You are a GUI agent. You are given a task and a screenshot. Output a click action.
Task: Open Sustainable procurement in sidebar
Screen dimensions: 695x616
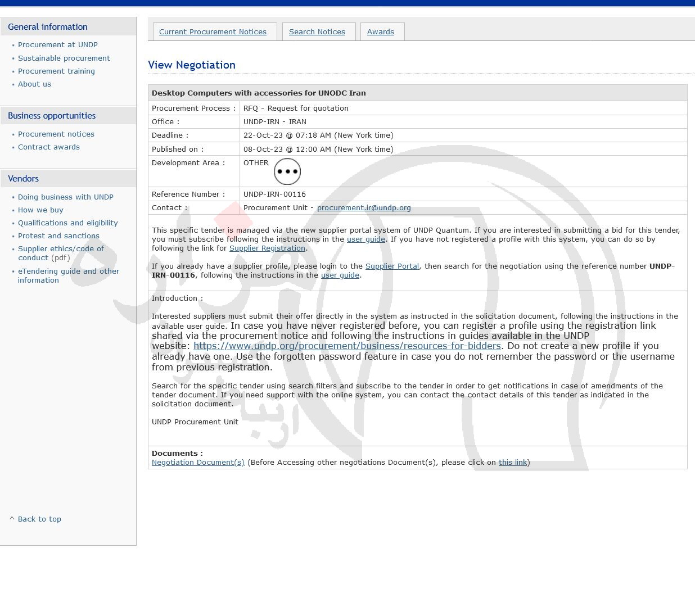[x=64, y=58]
